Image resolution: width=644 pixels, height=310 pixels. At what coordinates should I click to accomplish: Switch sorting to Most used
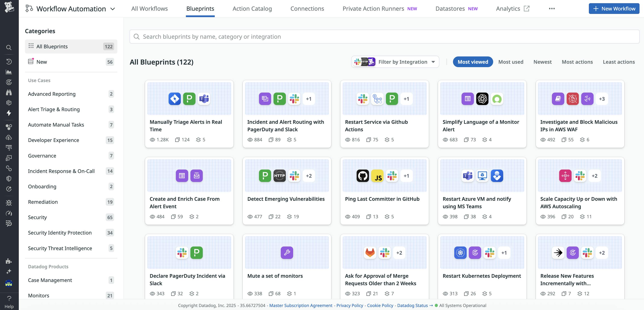coord(511,62)
